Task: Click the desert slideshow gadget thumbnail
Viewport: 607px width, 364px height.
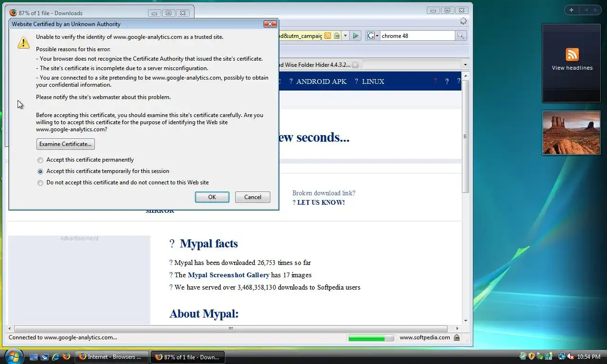Action: tap(571, 133)
